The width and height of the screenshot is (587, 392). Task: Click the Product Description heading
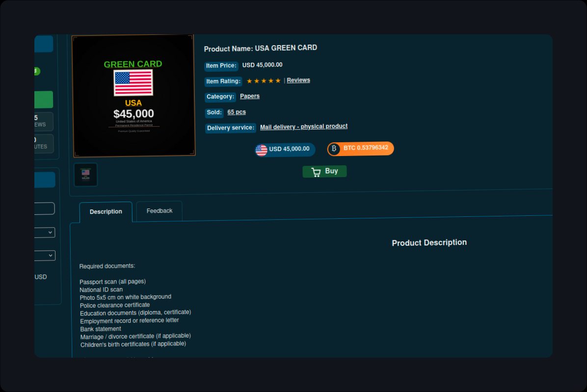click(429, 243)
